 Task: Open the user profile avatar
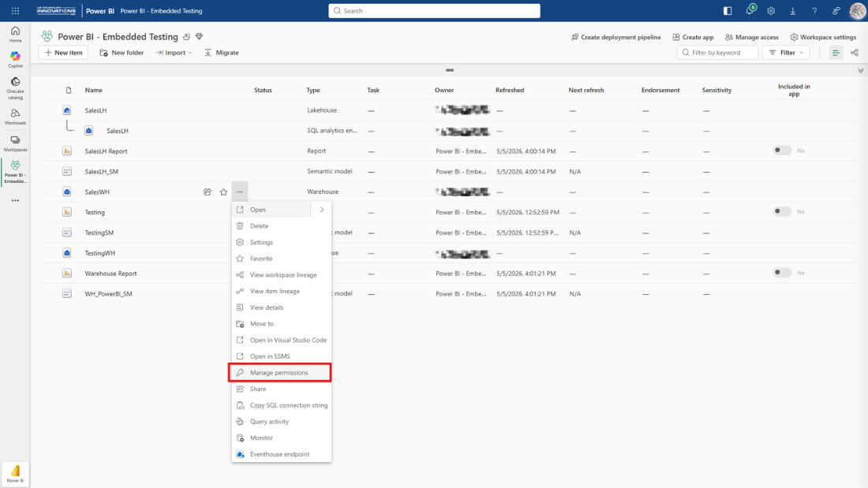point(857,10)
